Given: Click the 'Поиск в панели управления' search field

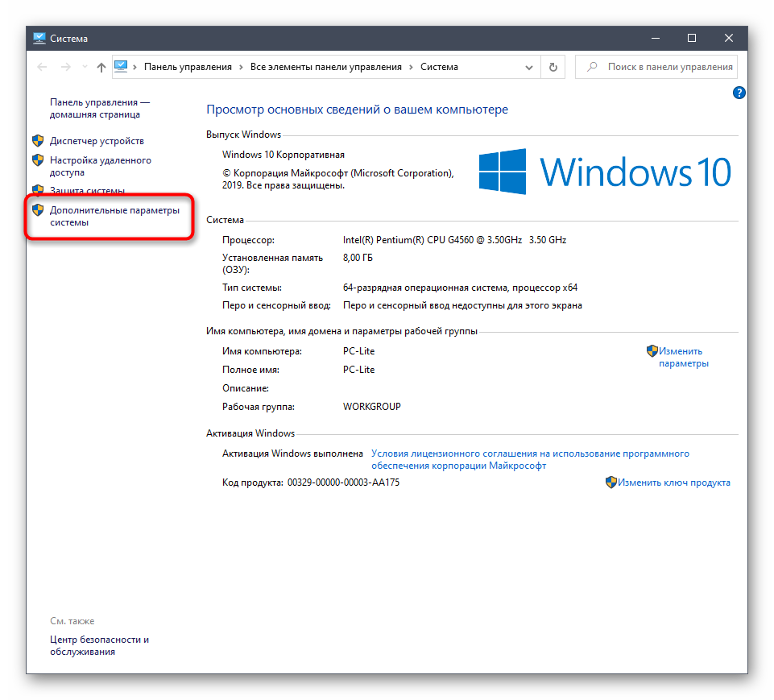Looking at the screenshot, I should [x=670, y=68].
